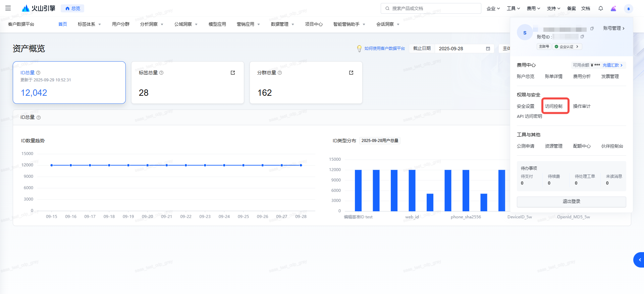Screen dimensions: 644x294
Task: Click the purple AI assistant icon
Action: [613, 8]
